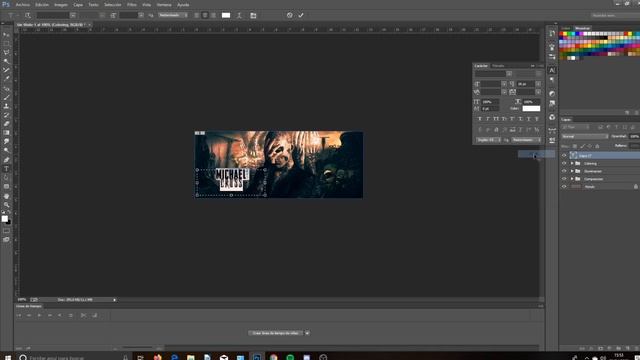Open the Character panel icon in the dock
Image resolution: width=640 pixels, height=360 pixels.
click(x=552, y=70)
